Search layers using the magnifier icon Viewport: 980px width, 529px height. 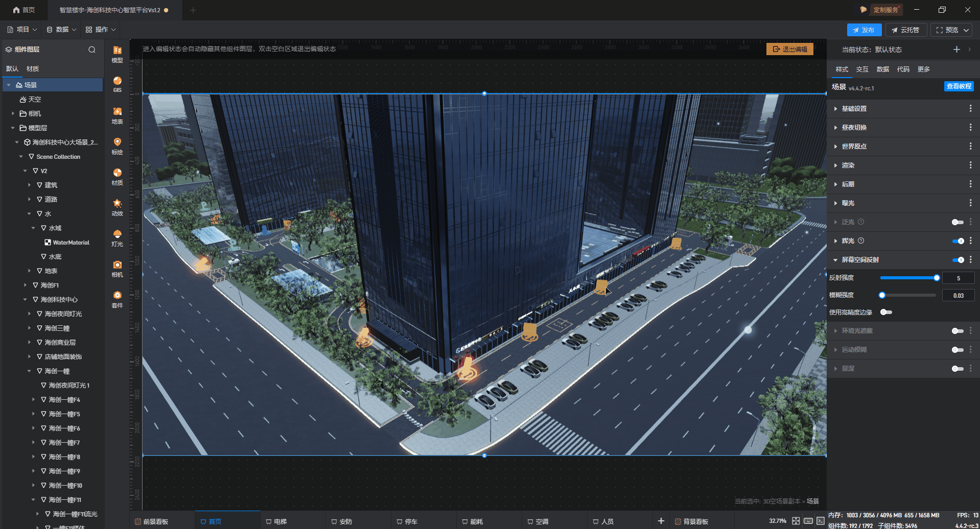pyautogui.click(x=92, y=50)
